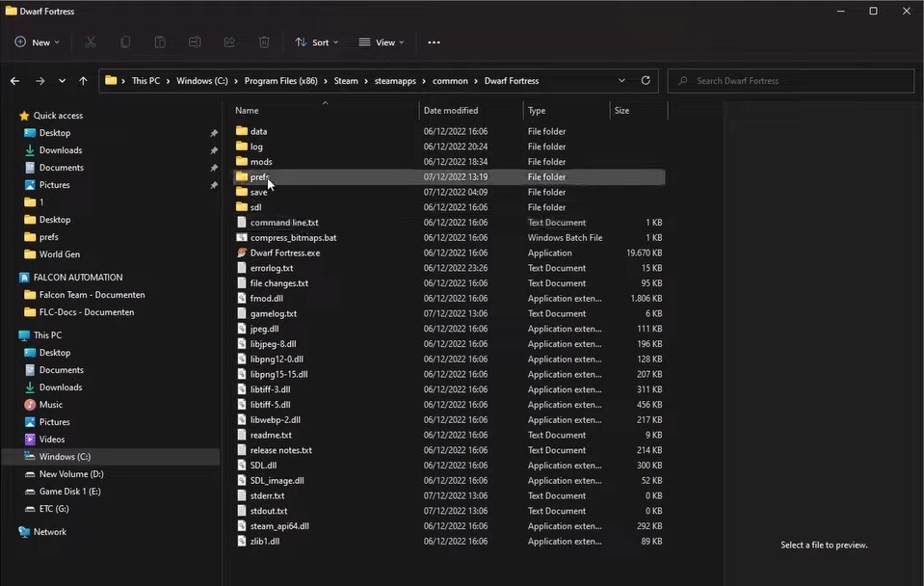The width and height of the screenshot is (924, 586).
Task: Click the Share icon in toolbar
Action: tap(229, 41)
